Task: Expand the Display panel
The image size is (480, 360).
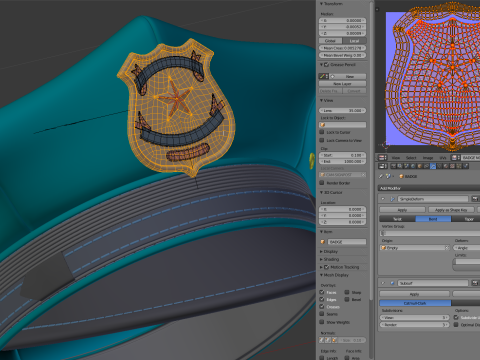Action: click(x=321, y=252)
